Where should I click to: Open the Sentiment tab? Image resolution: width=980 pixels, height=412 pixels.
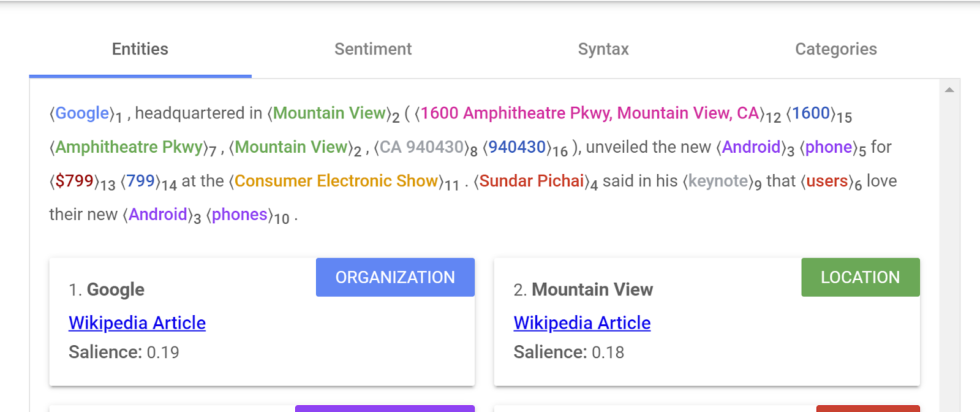[372, 49]
